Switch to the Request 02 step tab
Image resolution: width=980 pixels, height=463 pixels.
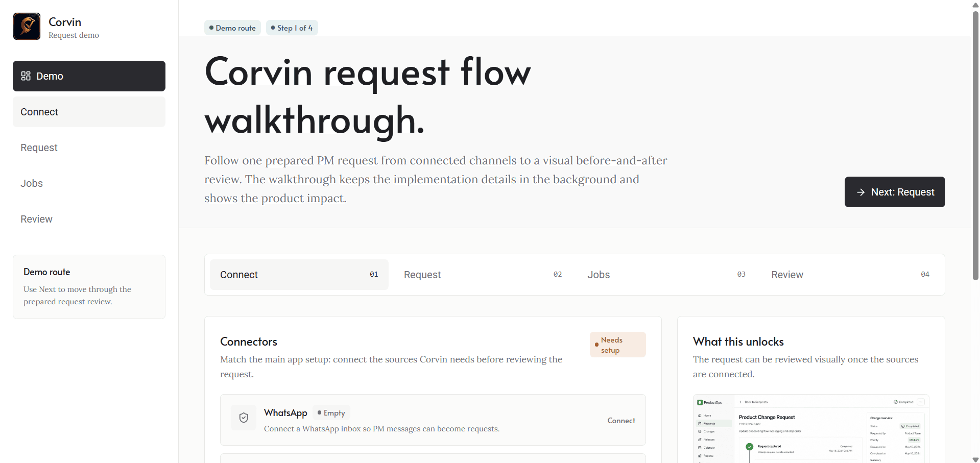point(483,275)
